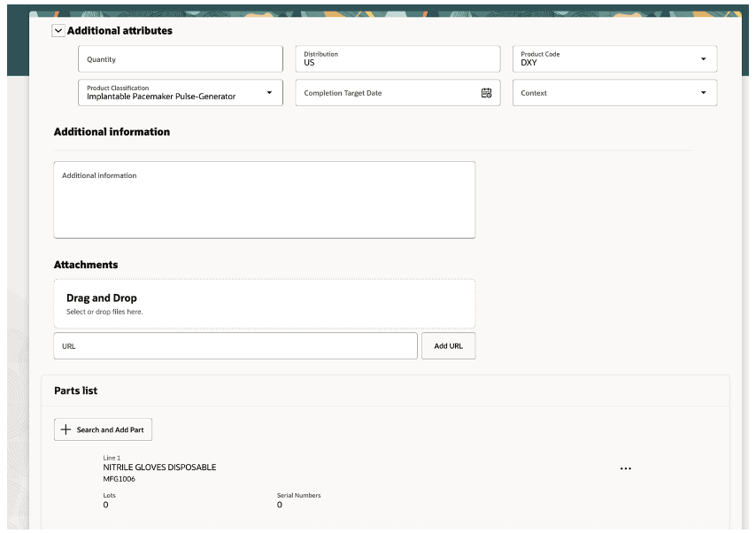Open the Product Code dropdown arrow
The width and height of the screenshot is (756, 533).
(704, 58)
